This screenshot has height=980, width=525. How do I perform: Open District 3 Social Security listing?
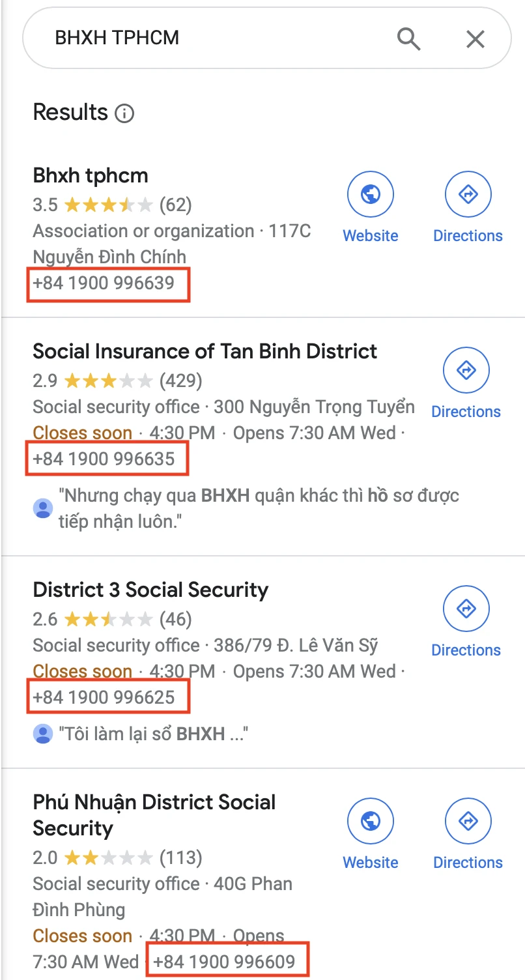(150, 590)
